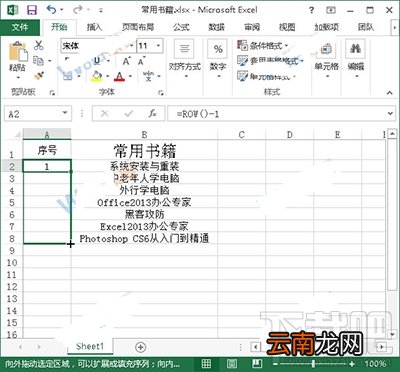Click the cell 黑客攻防
The width and height of the screenshot is (400, 372).
pos(144,214)
